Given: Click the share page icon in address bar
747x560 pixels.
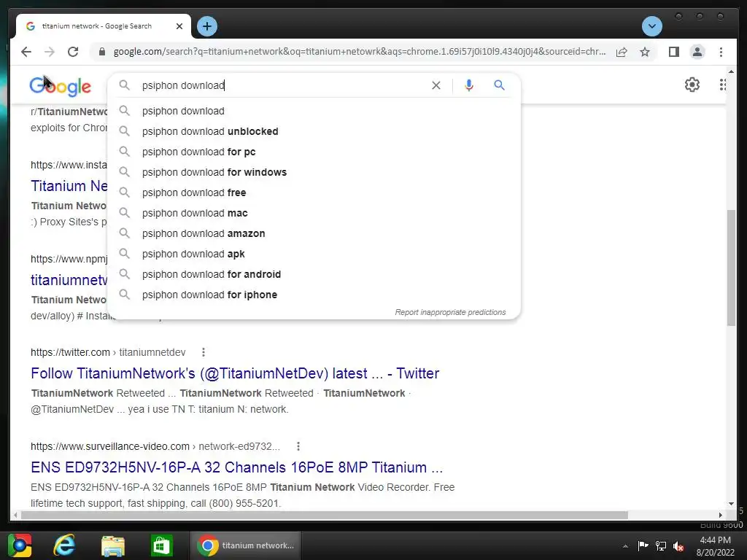Looking at the screenshot, I should pos(622,52).
